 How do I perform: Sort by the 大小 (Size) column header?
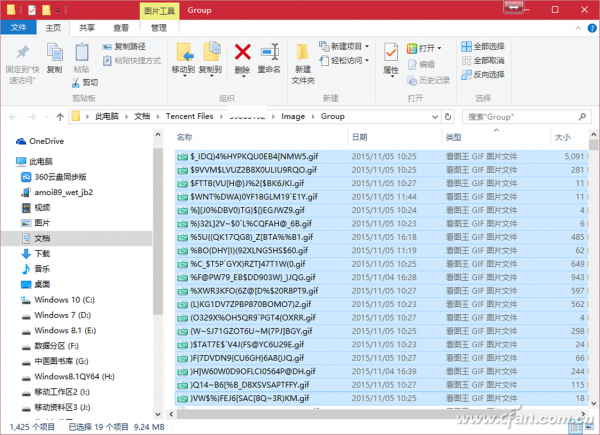pos(562,137)
